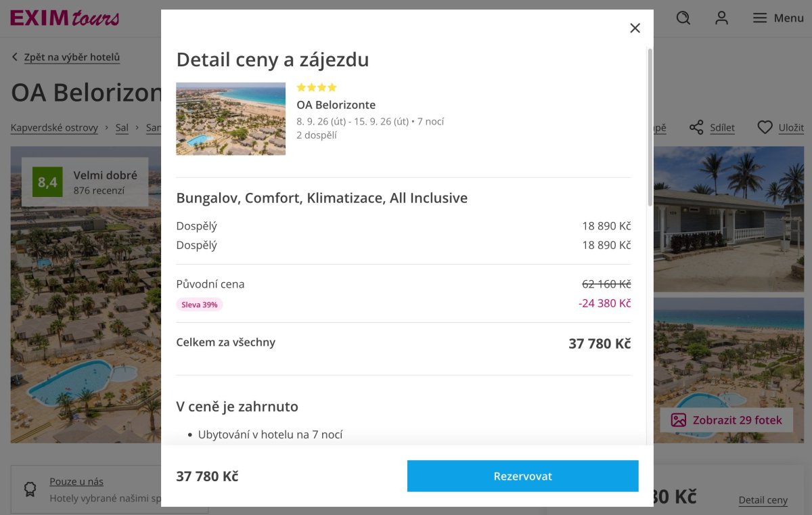Click the OA Belorizonte thumbnail in modal
812x515 pixels.
click(231, 119)
